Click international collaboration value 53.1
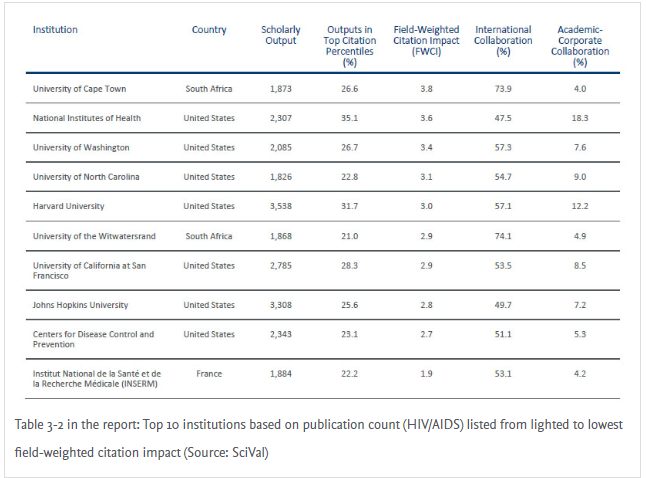The image size is (647, 478). tap(503, 374)
